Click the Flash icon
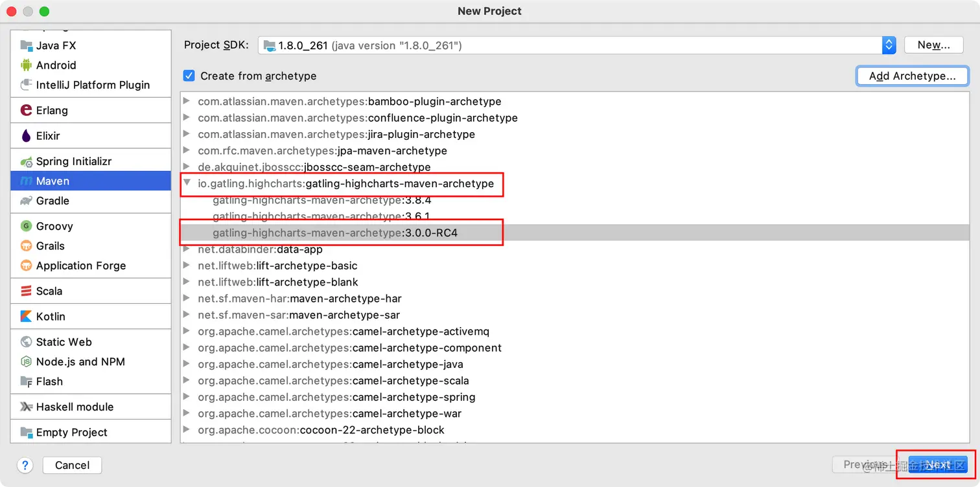 click(26, 381)
